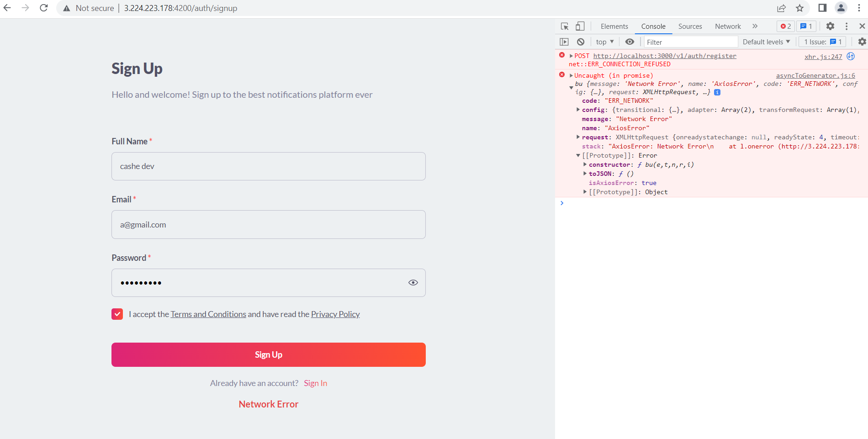Switch to the Network tab in DevTools
Image resolution: width=868 pixels, height=439 pixels.
click(x=727, y=26)
